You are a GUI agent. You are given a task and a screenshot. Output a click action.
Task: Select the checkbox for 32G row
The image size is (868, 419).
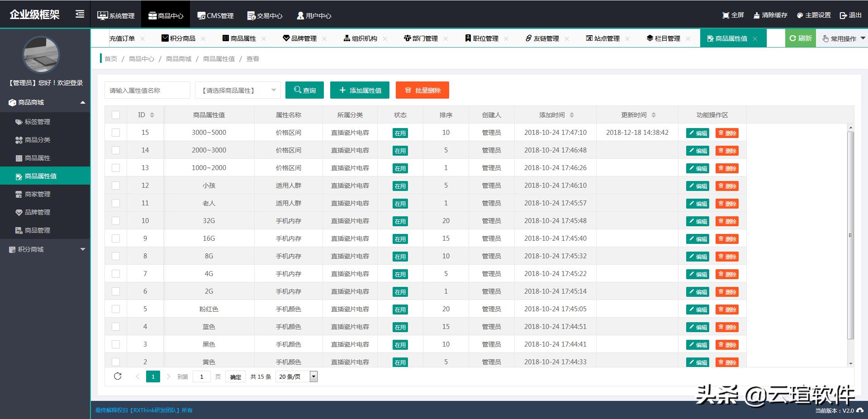point(116,221)
